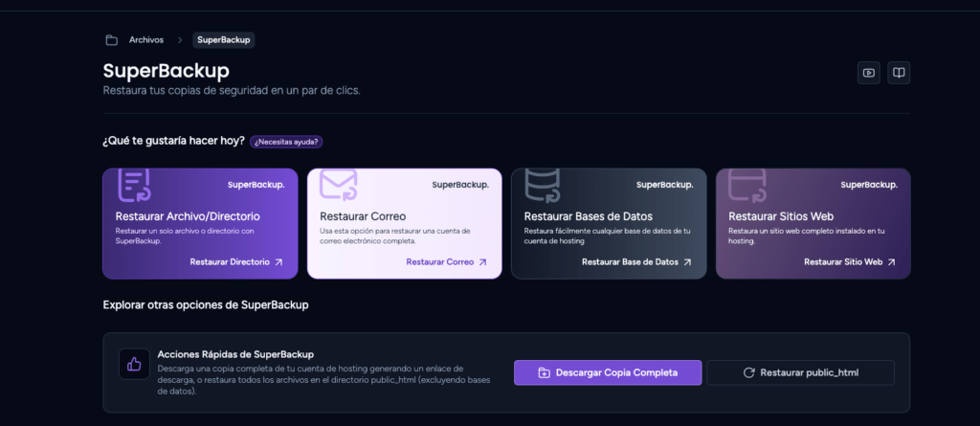980x426 pixels.
Task: Click the SuperBackup. logo on the Sitios Web card
Action: (869, 185)
